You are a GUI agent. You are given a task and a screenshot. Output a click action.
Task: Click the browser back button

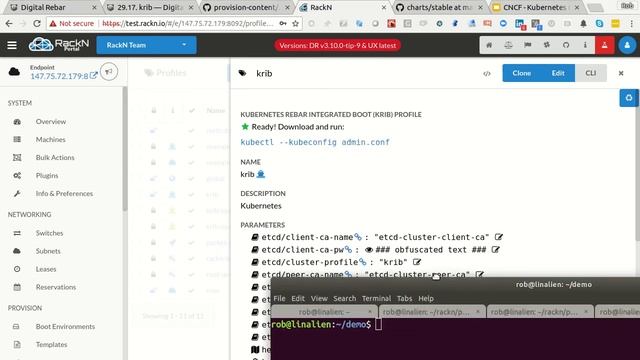click(9, 24)
